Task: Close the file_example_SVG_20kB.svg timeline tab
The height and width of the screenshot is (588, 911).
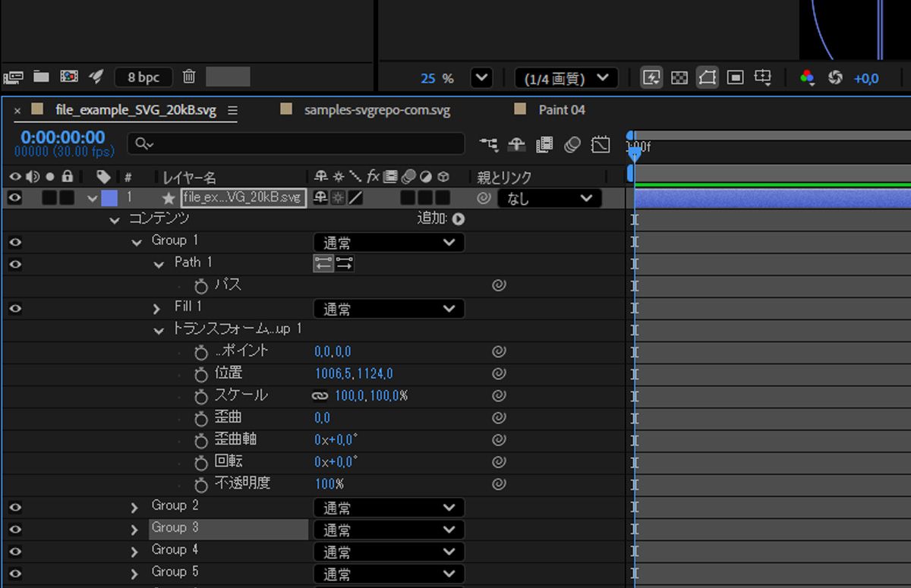Action: pyautogui.click(x=17, y=110)
